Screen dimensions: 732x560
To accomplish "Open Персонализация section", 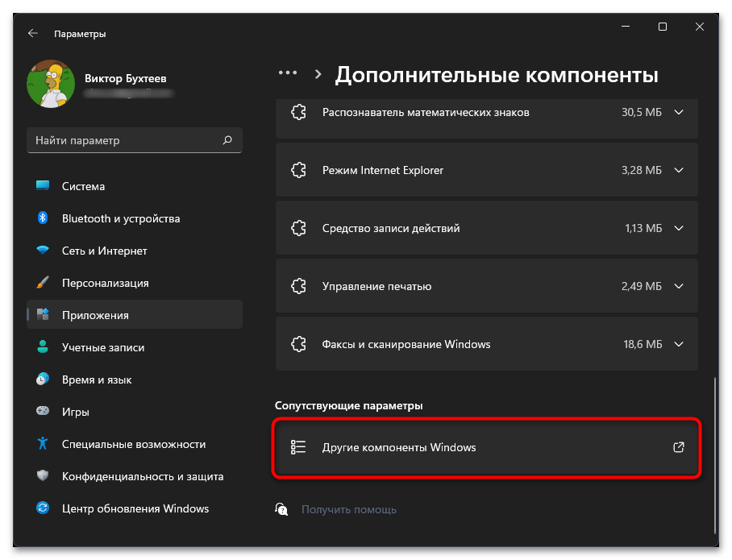I will (x=135, y=283).
